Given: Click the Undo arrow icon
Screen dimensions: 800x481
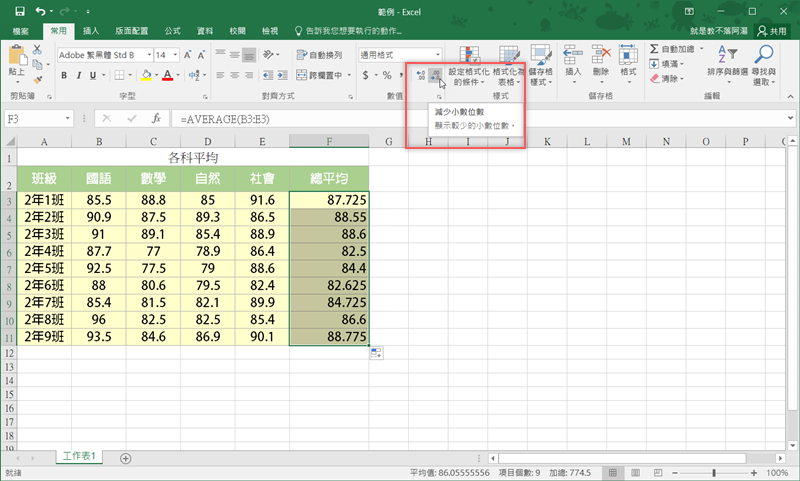Looking at the screenshot, I should 40,11.
